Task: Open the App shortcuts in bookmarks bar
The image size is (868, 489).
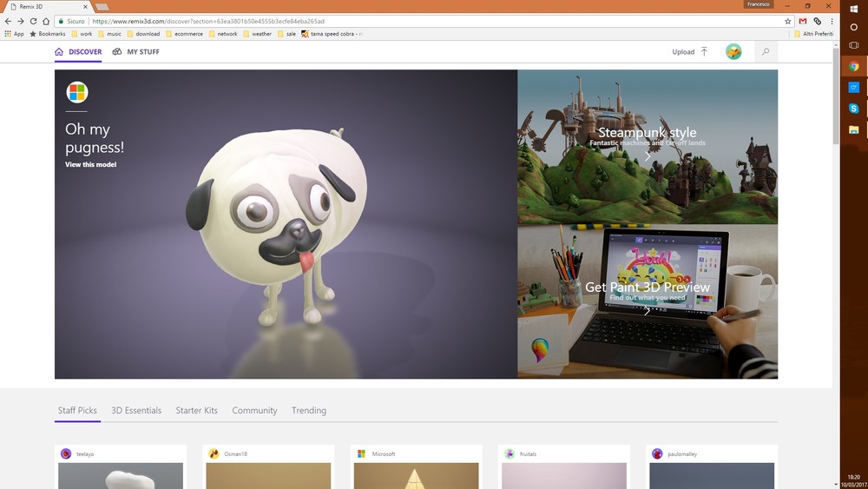Action: [x=15, y=34]
